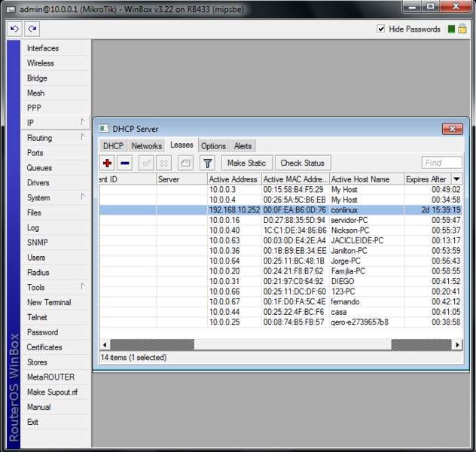This screenshot has height=452, width=476.
Task: Expand the System submenu
Action: pos(83,197)
